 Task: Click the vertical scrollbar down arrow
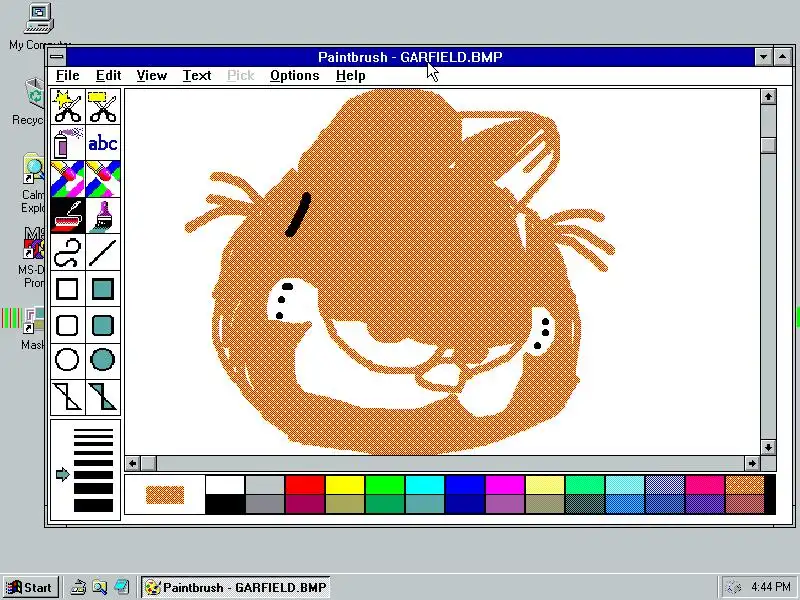click(x=768, y=447)
